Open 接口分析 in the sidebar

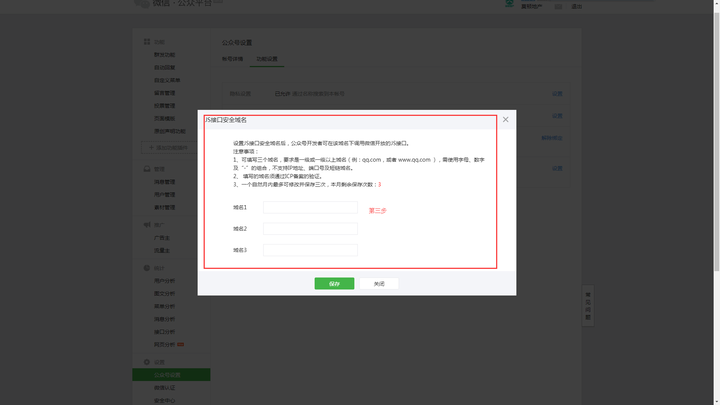point(164,332)
